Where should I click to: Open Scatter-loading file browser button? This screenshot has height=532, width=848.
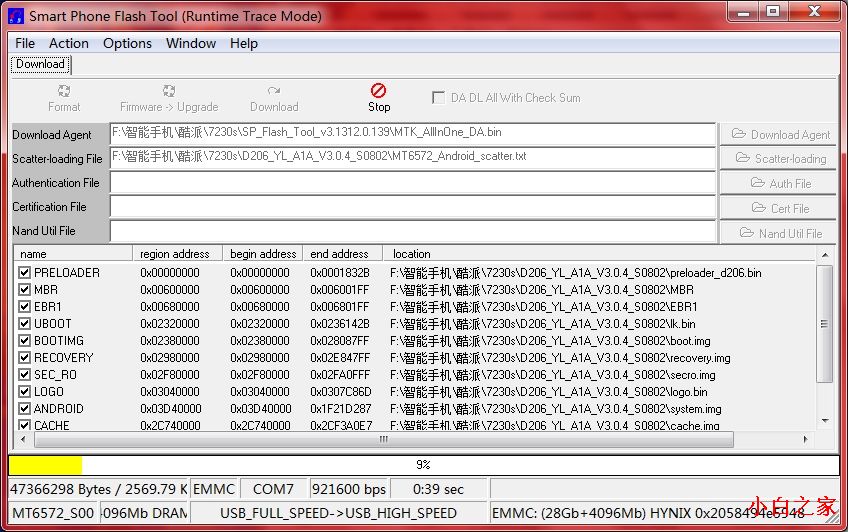[778, 158]
